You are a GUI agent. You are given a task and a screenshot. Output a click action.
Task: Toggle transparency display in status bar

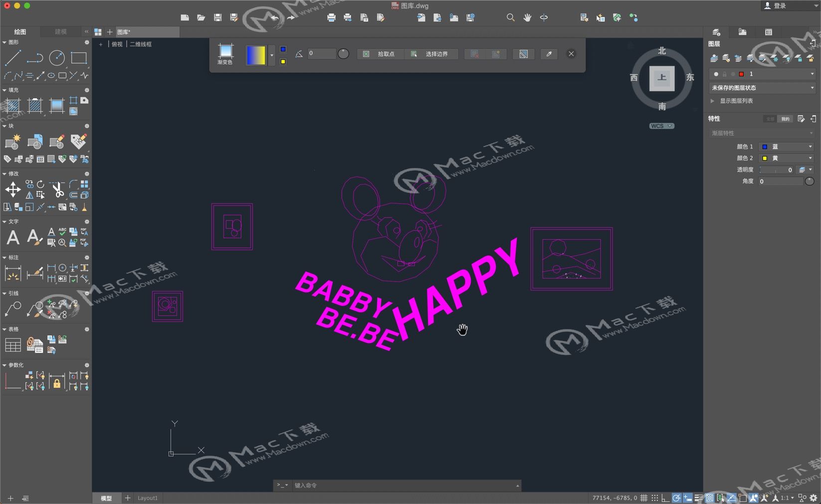click(709, 498)
